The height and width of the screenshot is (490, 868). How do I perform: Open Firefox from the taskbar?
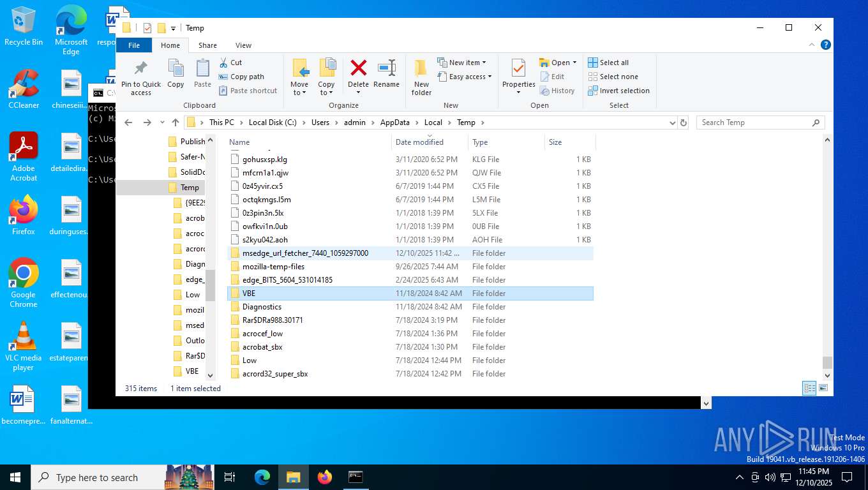[325, 477]
